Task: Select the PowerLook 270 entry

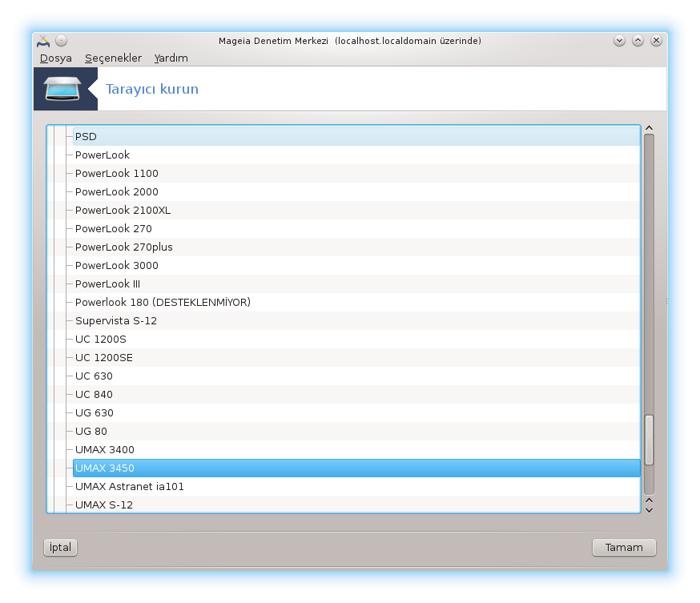Action: coord(356,228)
